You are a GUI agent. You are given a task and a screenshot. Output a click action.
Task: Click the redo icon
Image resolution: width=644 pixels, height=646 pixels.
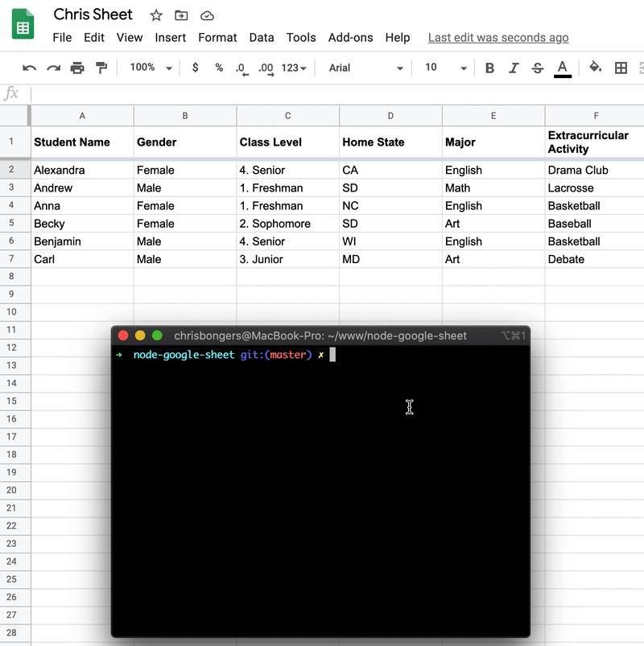[53, 68]
